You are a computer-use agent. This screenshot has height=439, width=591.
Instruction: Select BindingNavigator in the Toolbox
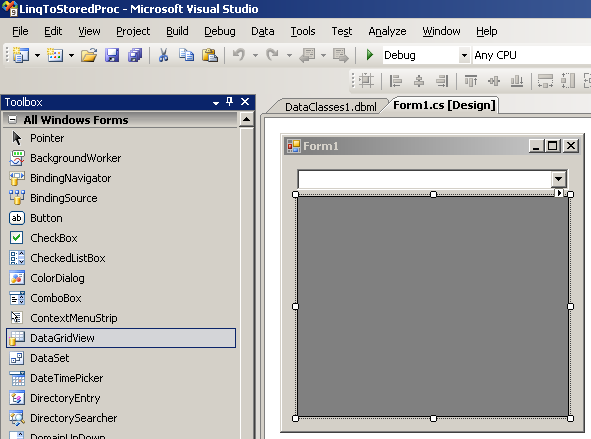point(121,178)
